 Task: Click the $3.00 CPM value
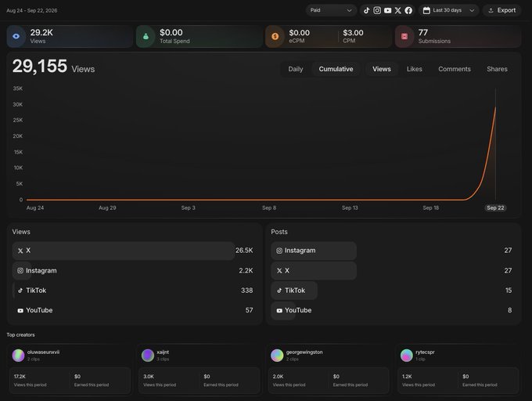353,33
